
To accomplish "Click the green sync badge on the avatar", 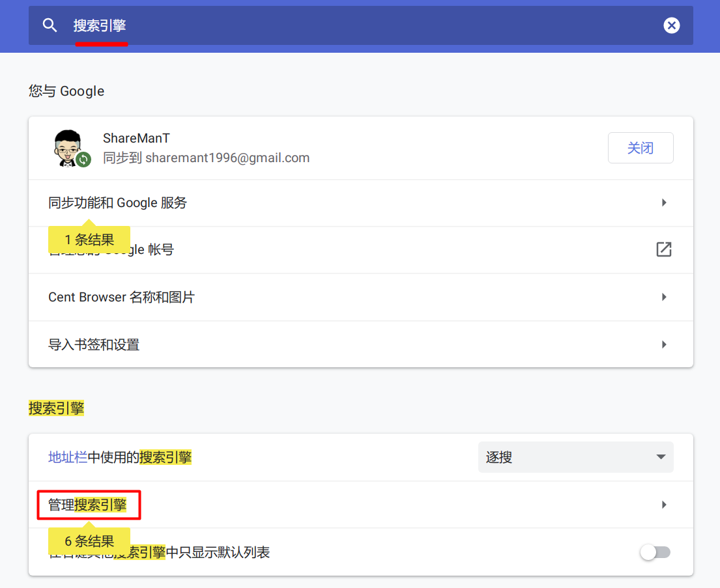I will [83, 160].
